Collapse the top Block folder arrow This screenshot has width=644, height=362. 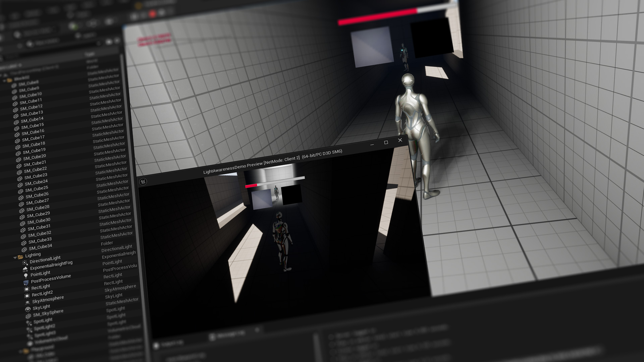pos(4,81)
